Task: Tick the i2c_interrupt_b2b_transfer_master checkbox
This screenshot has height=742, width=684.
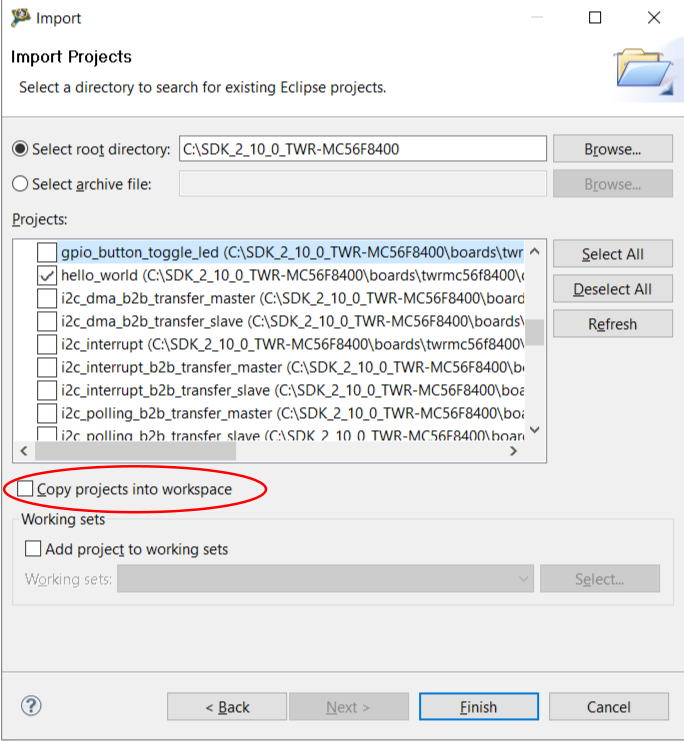Action: click(x=47, y=367)
